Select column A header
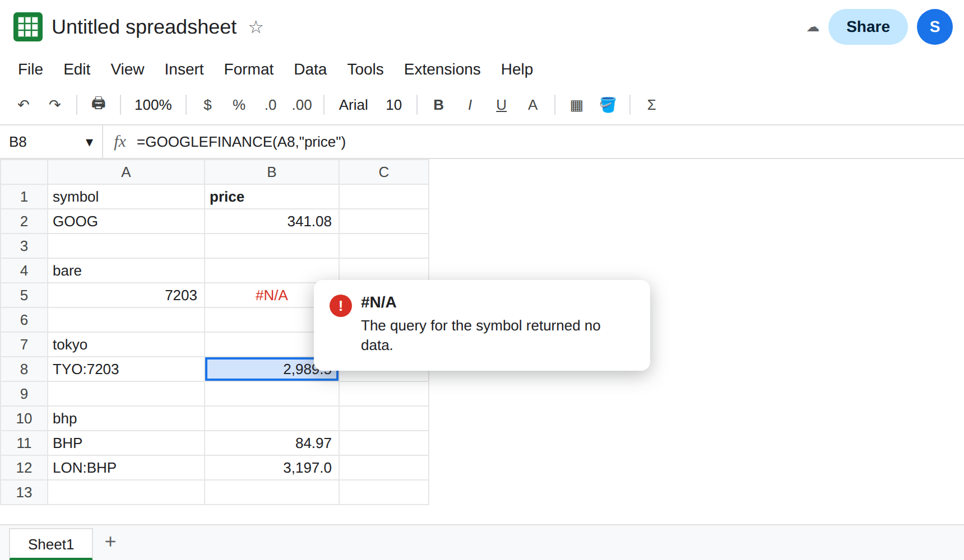 point(126,172)
